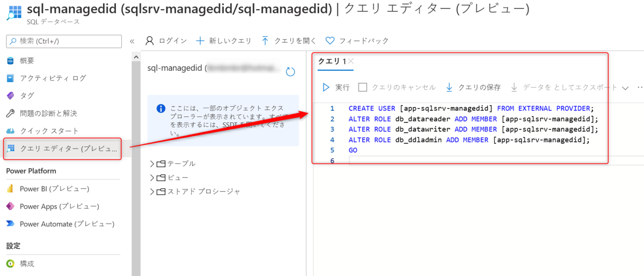This screenshot has height=276, width=644.
Task: Click the purple Power Apps icon
Action: 10,206
